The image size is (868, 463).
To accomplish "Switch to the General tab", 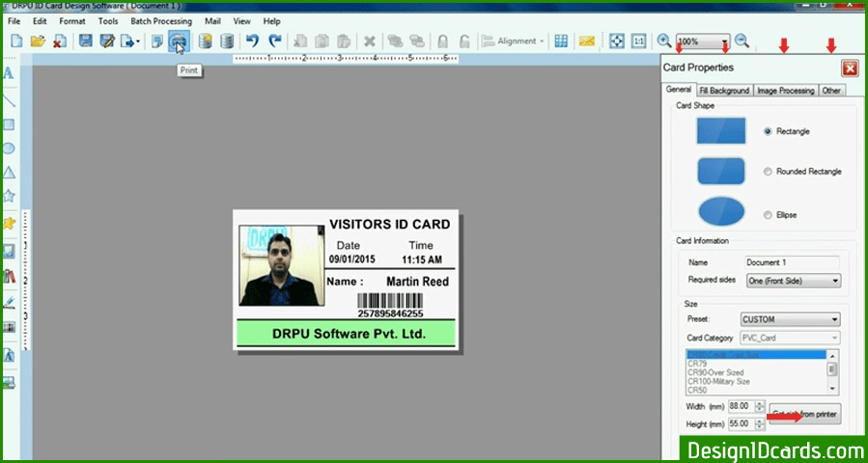I will tap(679, 90).
